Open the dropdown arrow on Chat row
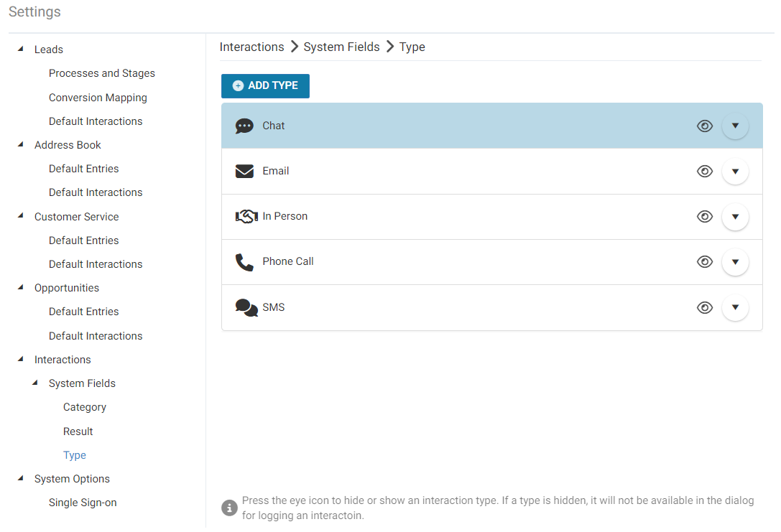Viewport: 781px width, 532px height. (735, 126)
